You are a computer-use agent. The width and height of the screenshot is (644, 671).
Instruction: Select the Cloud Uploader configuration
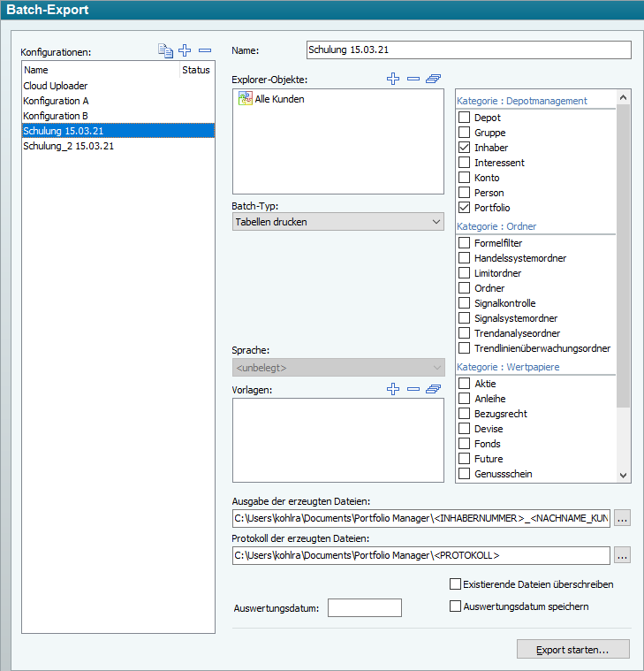[55, 86]
